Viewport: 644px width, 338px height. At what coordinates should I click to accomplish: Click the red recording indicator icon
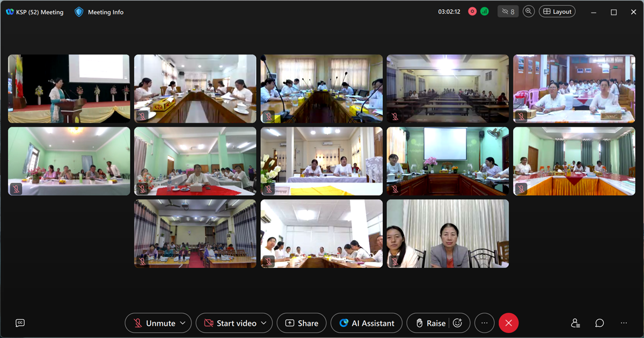point(472,11)
